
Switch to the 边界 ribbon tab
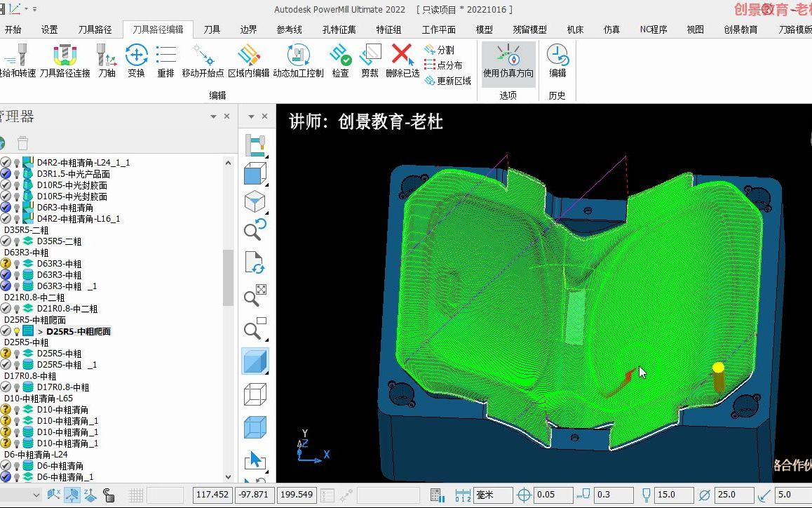pyautogui.click(x=248, y=29)
